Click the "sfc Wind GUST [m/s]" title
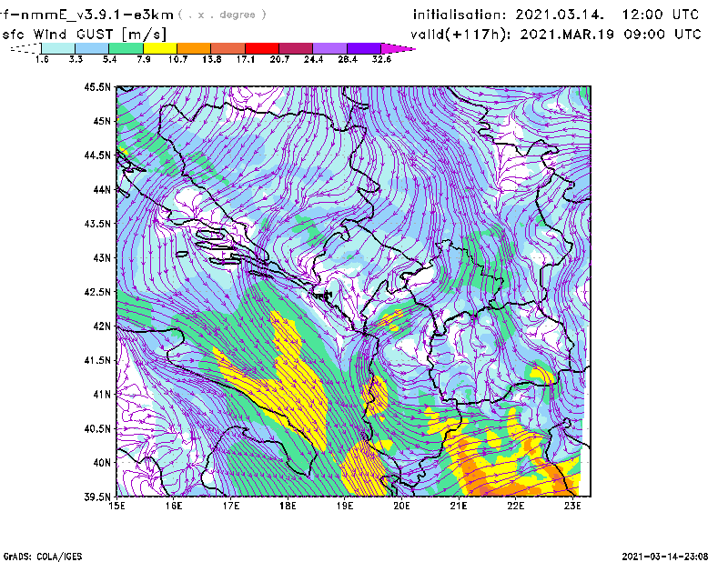This screenshot has width=728, height=562. tap(84, 35)
